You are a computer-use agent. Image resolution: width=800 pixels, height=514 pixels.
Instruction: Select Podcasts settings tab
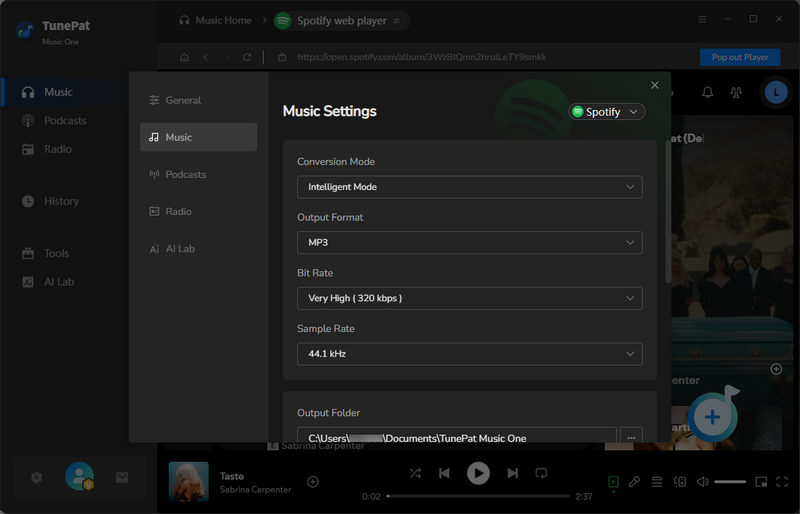[198, 175]
